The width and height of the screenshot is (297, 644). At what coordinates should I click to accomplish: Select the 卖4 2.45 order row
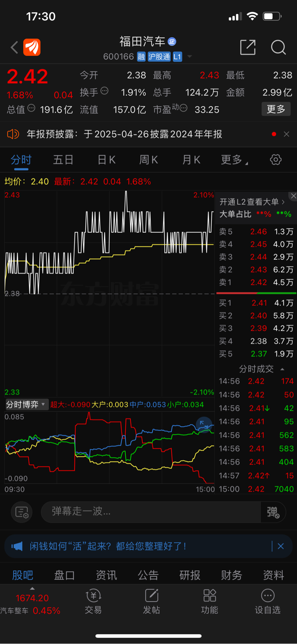256,244
